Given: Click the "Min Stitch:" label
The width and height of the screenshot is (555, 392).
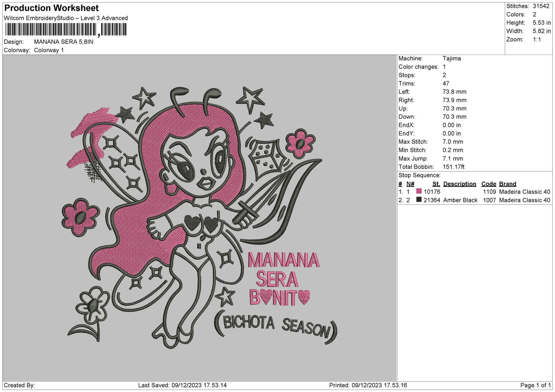Looking at the screenshot, I should 413,150.
